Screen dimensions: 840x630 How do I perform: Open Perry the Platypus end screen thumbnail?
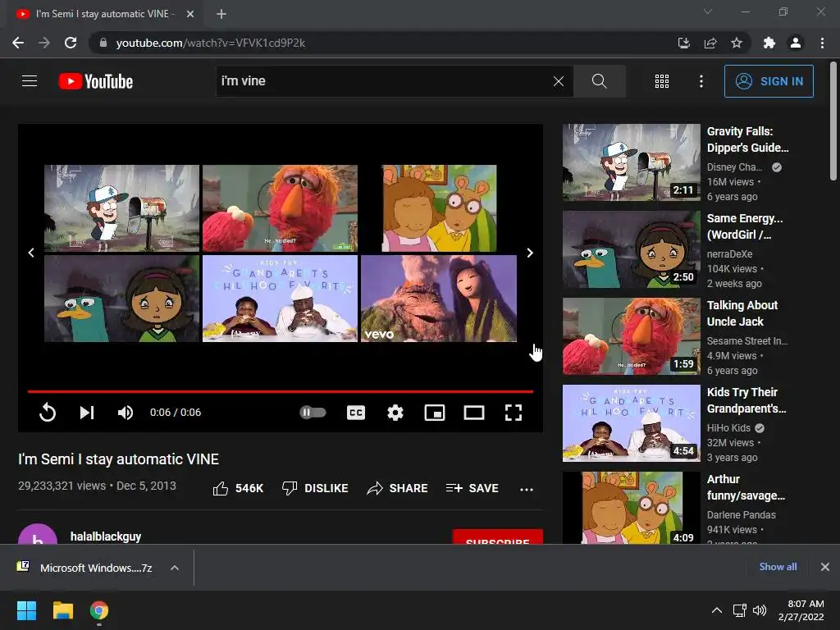point(121,299)
